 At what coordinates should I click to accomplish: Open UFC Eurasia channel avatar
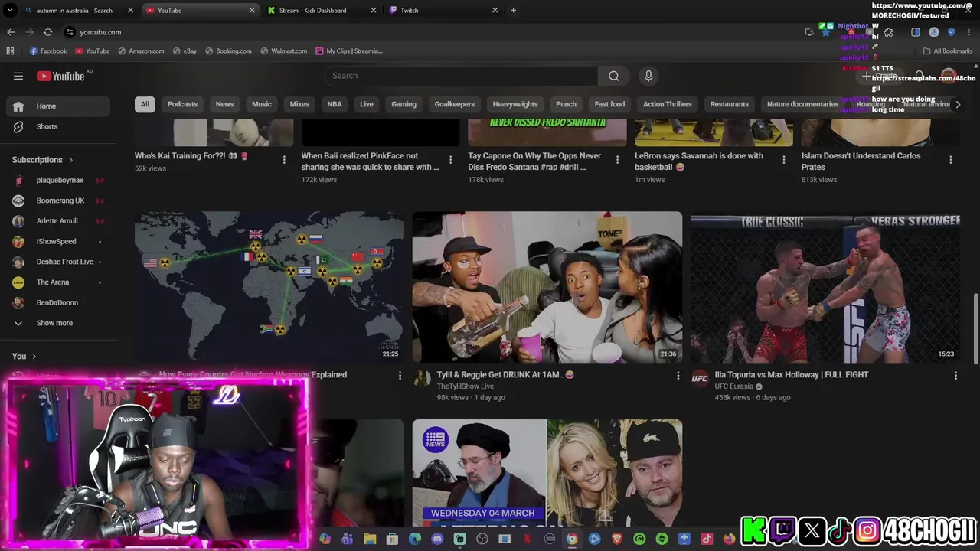(700, 377)
